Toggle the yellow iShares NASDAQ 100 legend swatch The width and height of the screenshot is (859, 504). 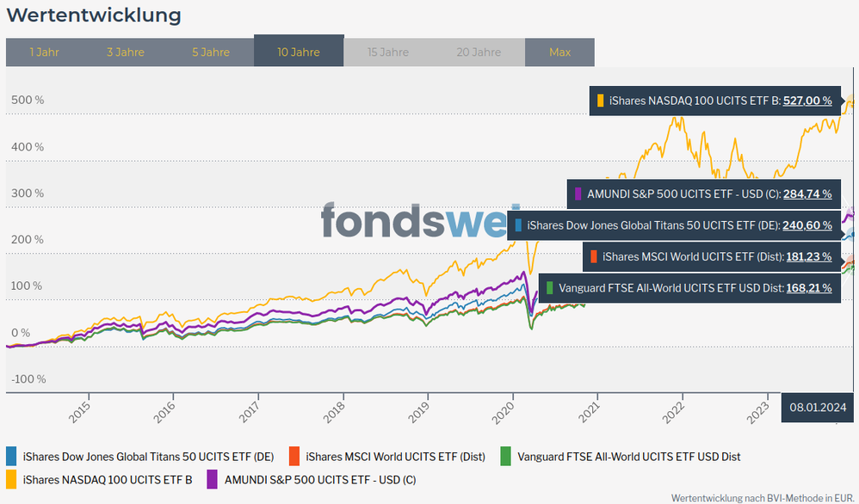pos(12,479)
